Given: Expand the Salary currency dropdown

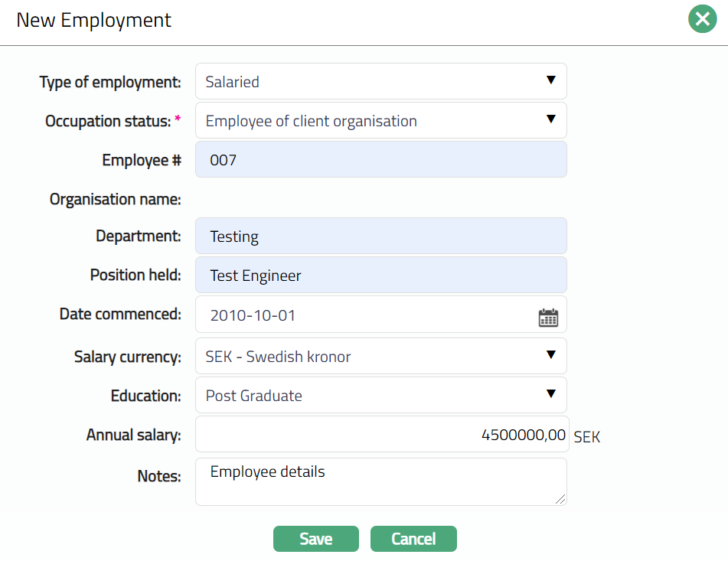Looking at the screenshot, I should [x=380, y=356].
